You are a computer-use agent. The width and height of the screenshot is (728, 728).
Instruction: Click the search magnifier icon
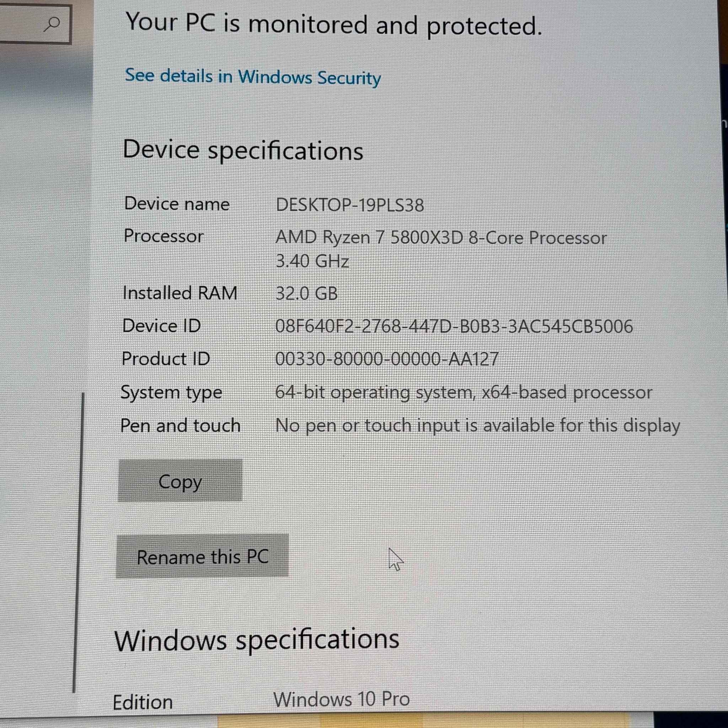pos(52,25)
